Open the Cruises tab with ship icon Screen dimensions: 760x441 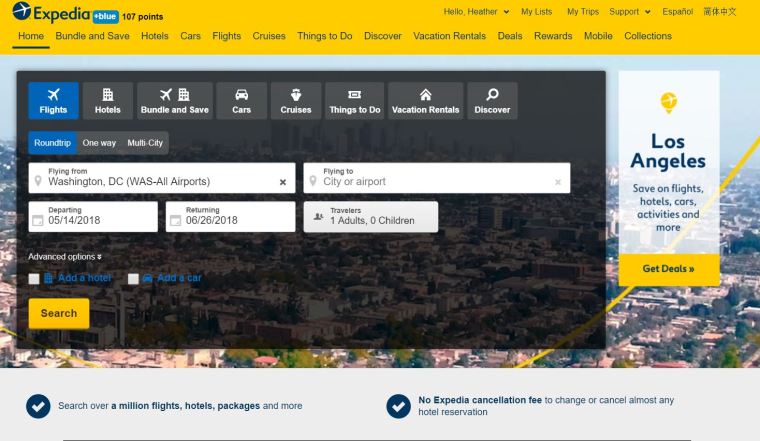[296, 101]
